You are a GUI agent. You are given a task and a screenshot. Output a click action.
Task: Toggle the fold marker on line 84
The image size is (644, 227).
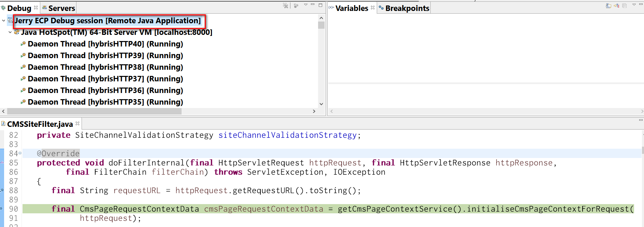(20, 153)
